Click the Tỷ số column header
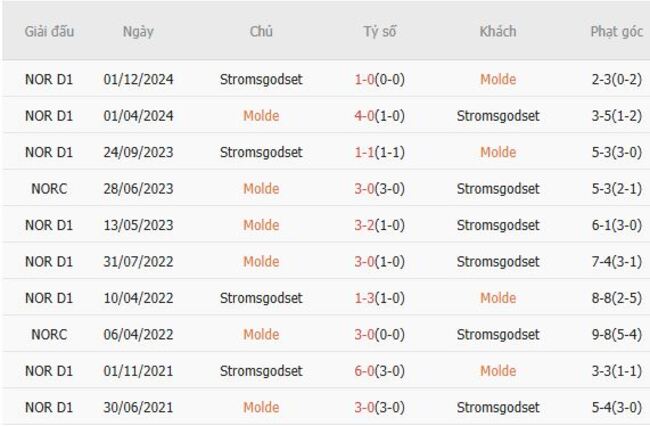The width and height of the screenshot is (650, 426). click(x=379, y=31)
